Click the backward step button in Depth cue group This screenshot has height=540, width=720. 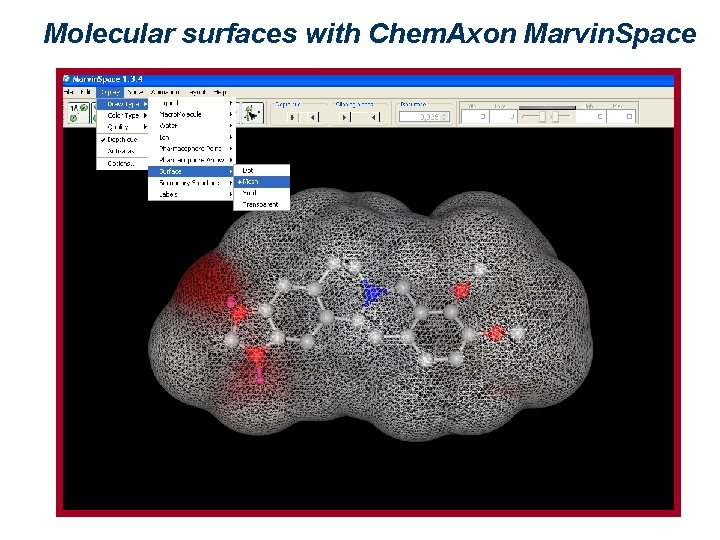(313, 117)
